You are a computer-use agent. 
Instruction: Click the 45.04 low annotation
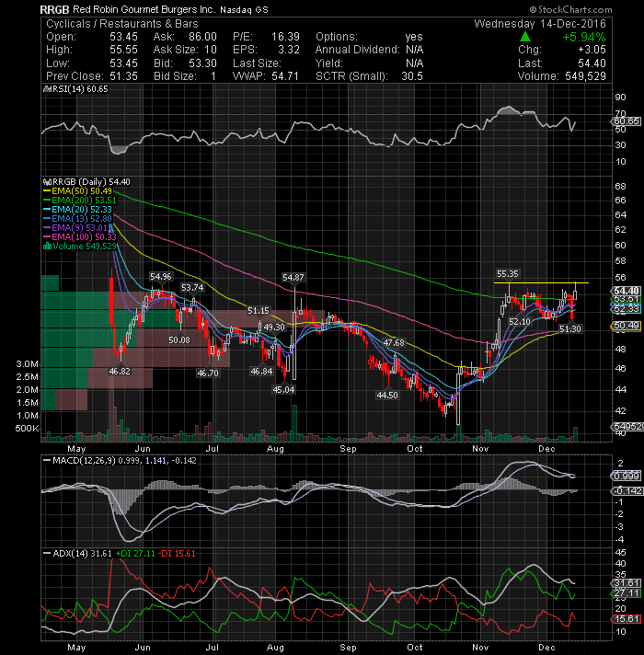pos(283,390)
